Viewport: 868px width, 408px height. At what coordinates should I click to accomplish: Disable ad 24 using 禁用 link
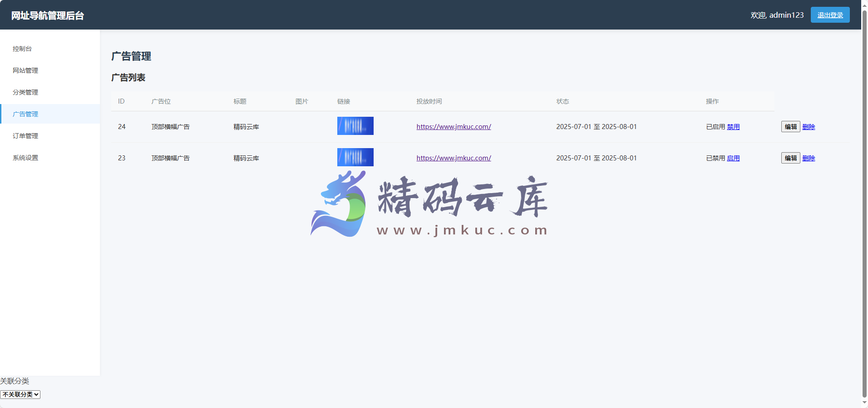tap(733, 127)
